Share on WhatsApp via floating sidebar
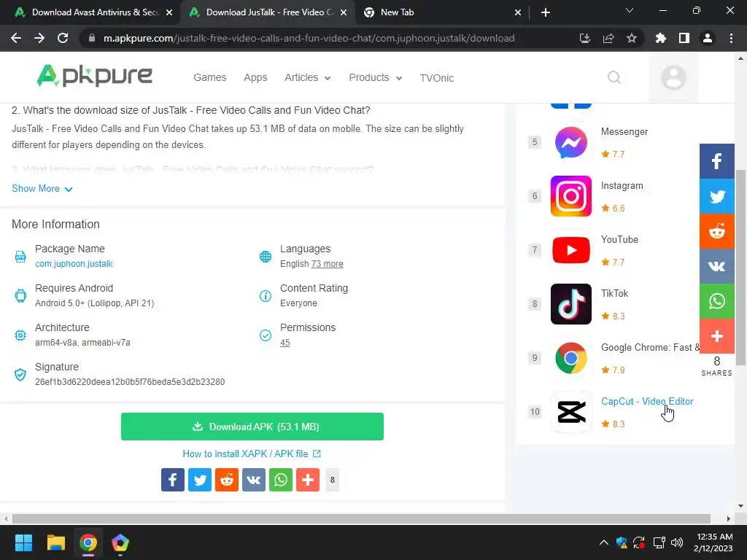Screen dimensions: 747x560 (x=716, y=301)
